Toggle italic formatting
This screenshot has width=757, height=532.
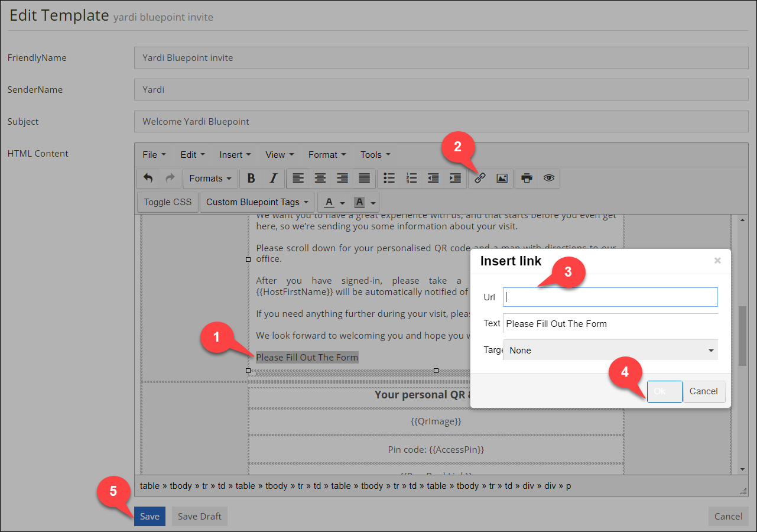tap(273, 178)
